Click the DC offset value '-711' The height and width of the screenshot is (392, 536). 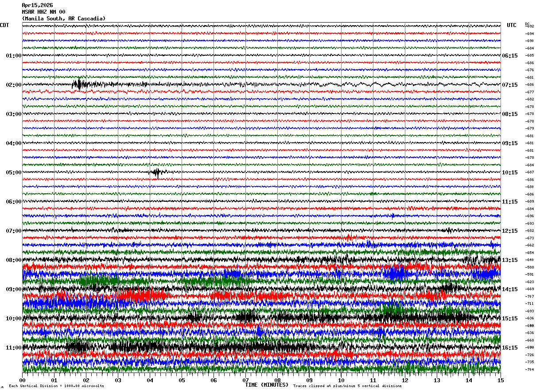click(x=530, y=304)
